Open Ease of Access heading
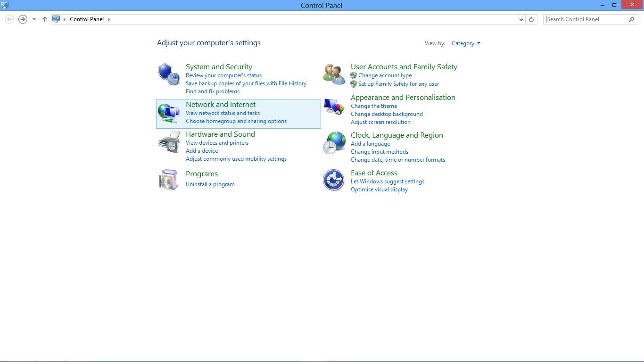This screenshot has width=644, height=362. tap(374, 173)
